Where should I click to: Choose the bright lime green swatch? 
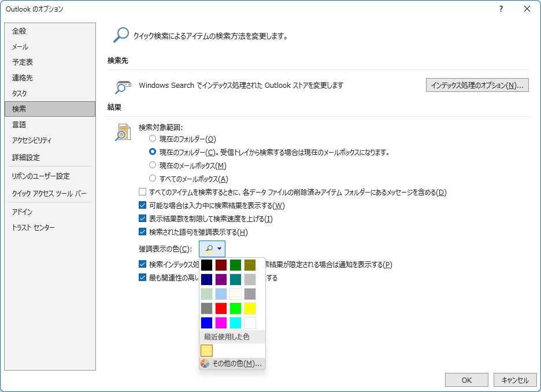pos(236,309)
